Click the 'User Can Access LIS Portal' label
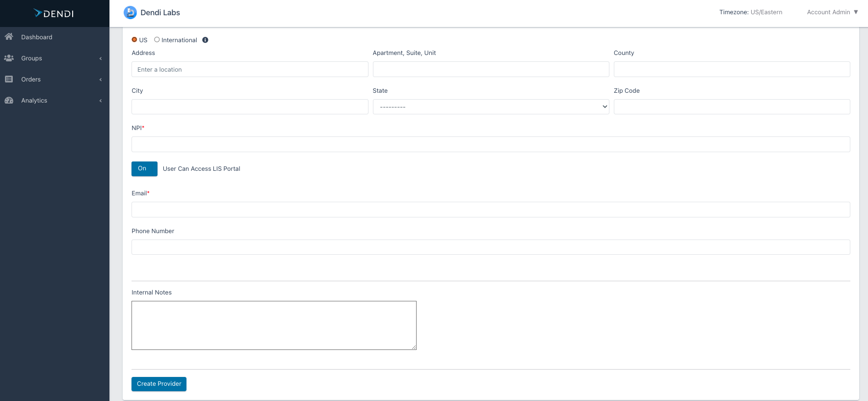The image size is (868, 401). click(202, 169)
